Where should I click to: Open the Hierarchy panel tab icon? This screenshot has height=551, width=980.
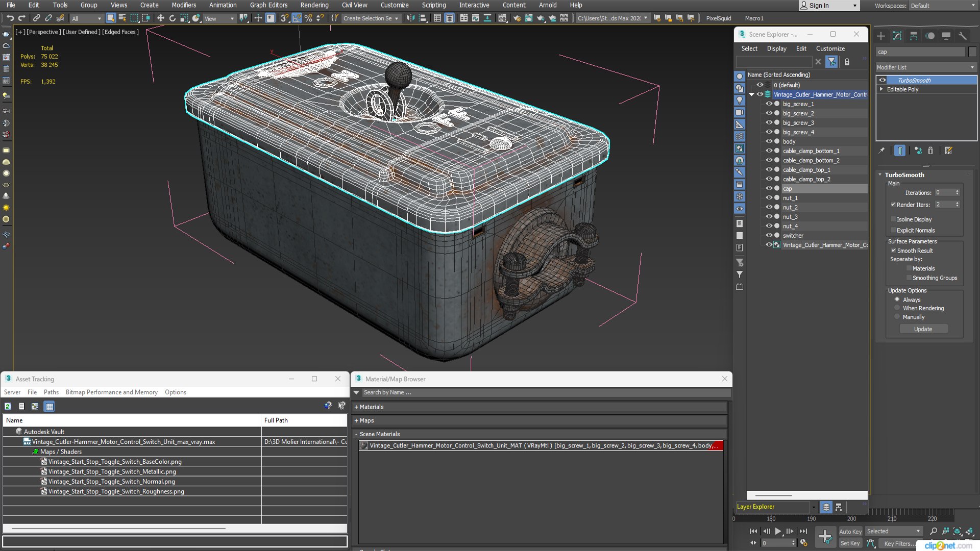pos(914,36)
